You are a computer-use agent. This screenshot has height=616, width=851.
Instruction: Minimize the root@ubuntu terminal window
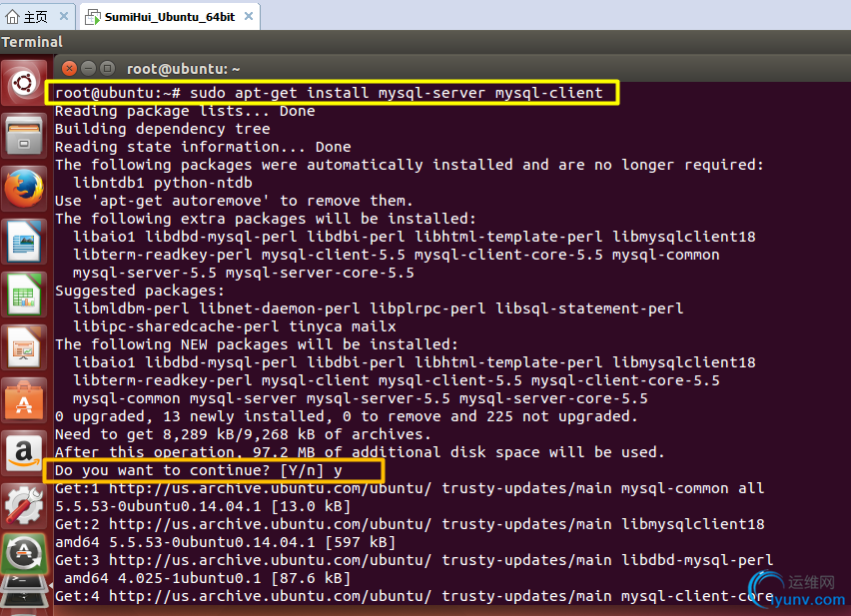tap(88, 68)
